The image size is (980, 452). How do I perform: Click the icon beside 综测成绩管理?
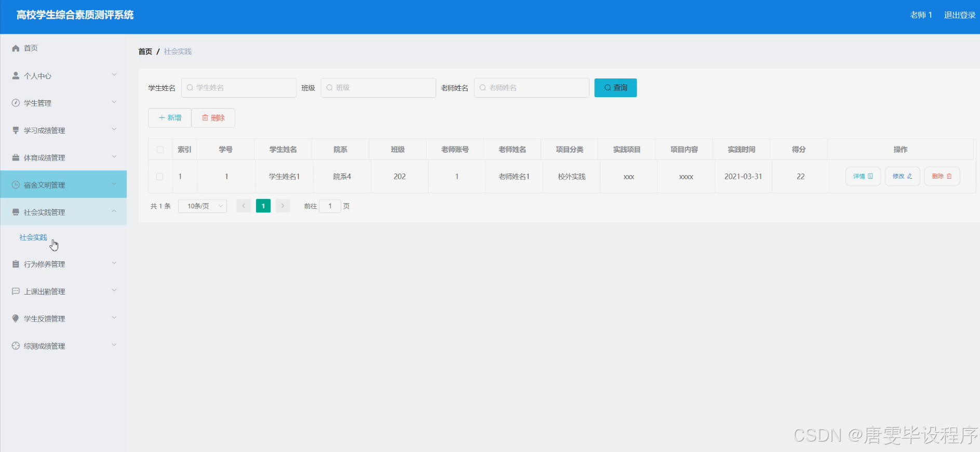(16, 346)
